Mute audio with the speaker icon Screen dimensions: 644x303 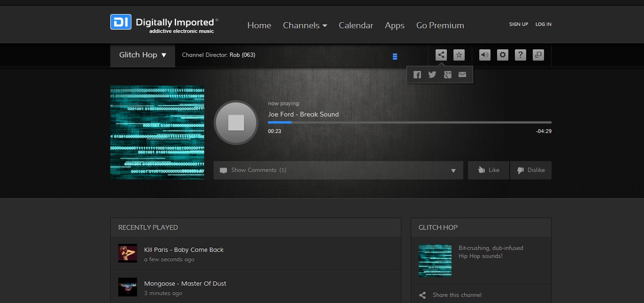click(485, 55)
